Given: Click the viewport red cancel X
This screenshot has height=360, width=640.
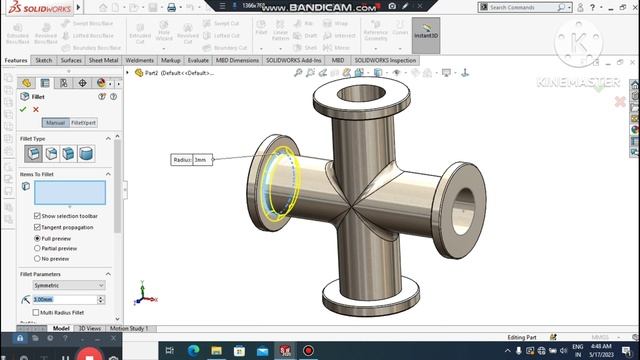Looking at the screenshot, I should (x=620, y=101).
